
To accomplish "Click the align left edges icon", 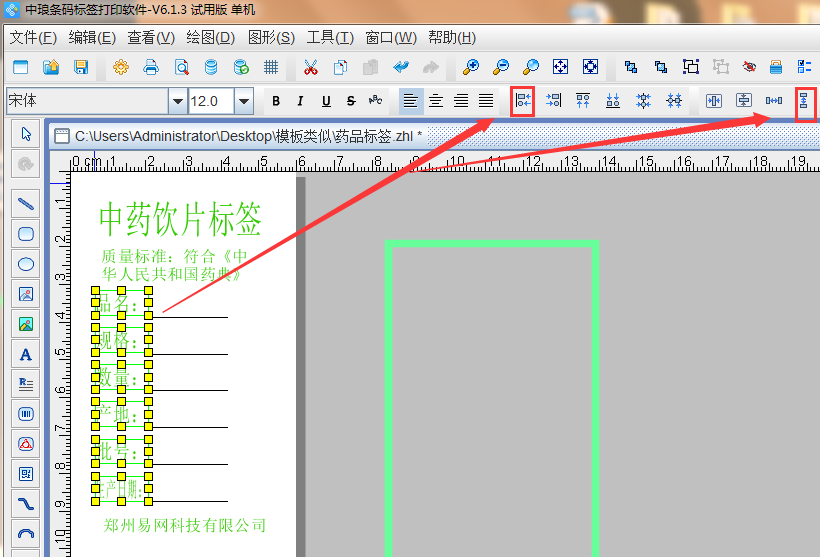I will (522, 101).
